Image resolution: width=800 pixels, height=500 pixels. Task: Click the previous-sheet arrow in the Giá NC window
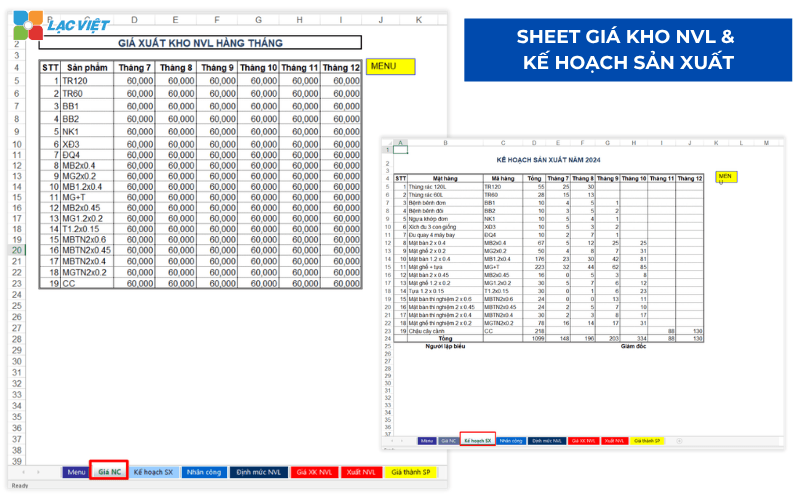point(23,472)
